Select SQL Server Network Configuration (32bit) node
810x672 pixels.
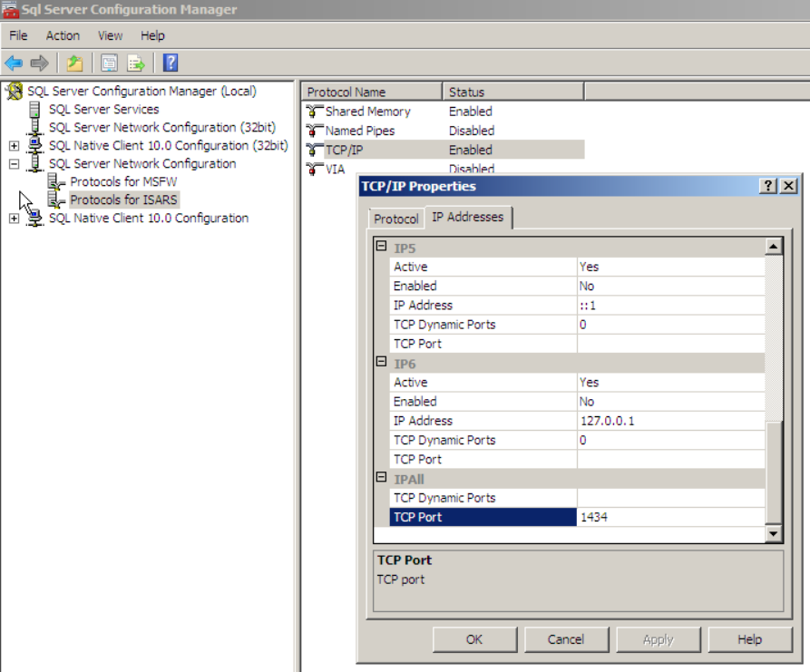point(162,128)
